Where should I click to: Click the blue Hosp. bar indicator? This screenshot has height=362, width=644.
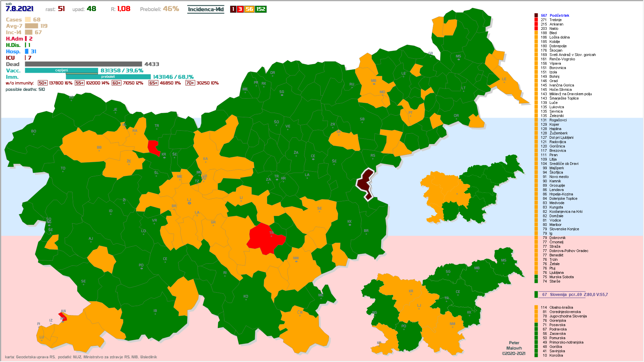click(x=27, y=51)
